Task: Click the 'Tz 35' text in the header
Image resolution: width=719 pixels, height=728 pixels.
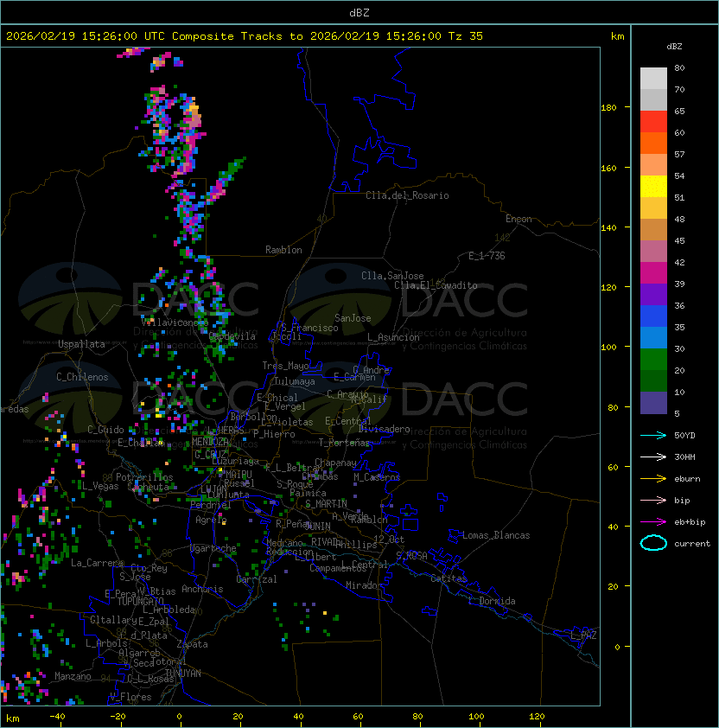Action: 466,36
